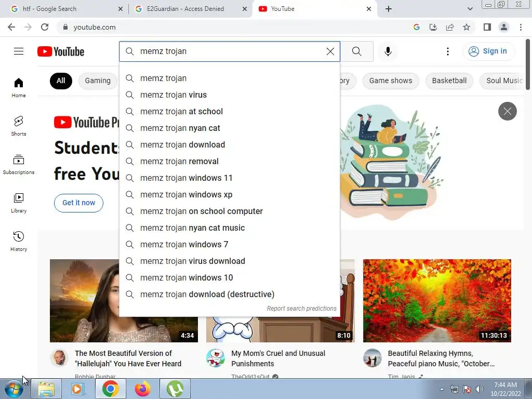Dismiss the YouTube Premium banner
Screen dimensions: 532x399
point(507,111)
